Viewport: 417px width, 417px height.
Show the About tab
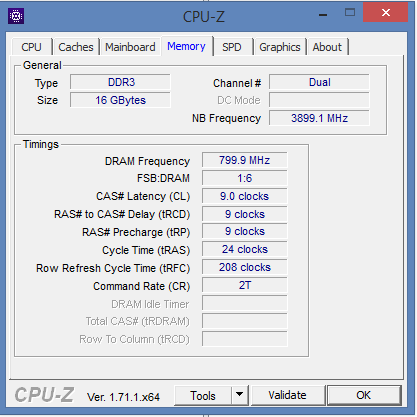pos(327,47)
